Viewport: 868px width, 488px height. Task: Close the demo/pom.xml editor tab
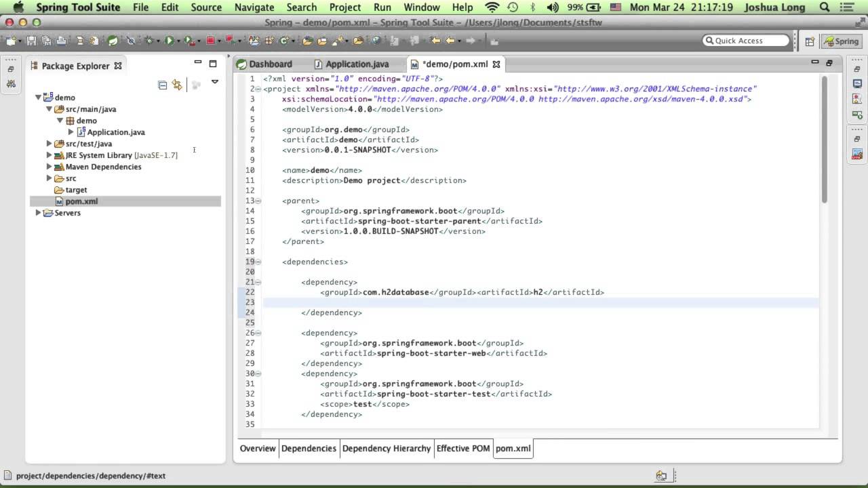click(496, 64)
